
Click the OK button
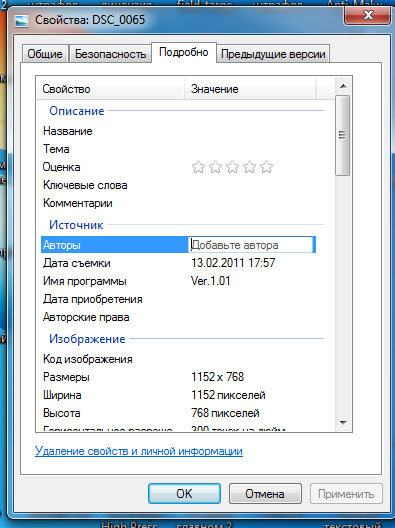coord(184,494)
